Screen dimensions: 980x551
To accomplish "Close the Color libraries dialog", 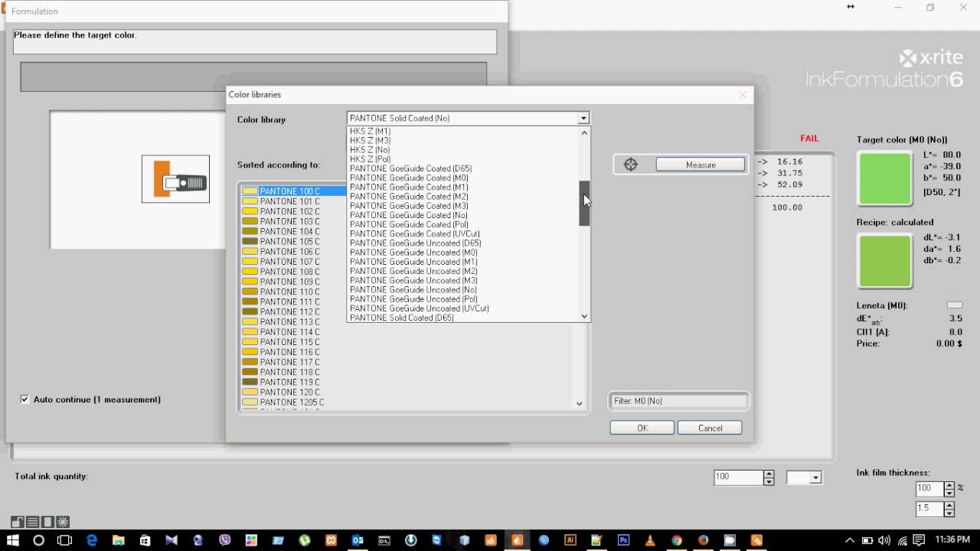I will (742, 95).
